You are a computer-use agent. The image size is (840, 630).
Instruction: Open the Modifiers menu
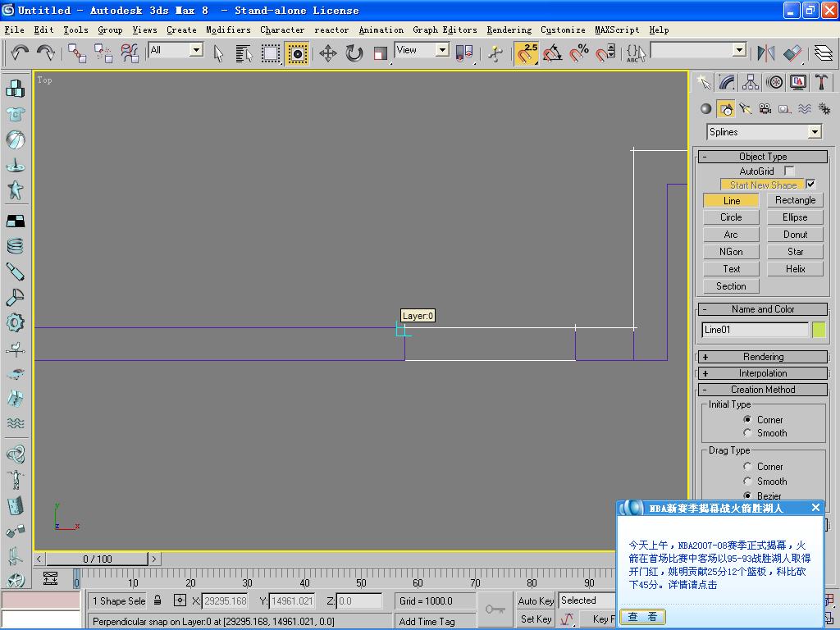[x=228, y=30]
